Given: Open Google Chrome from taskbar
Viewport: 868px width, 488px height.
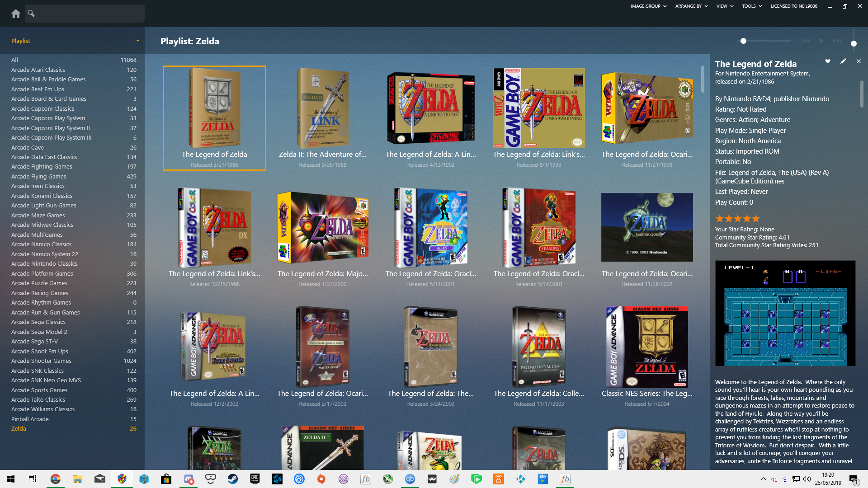Looking at the screenshot, I should point(55,479).
